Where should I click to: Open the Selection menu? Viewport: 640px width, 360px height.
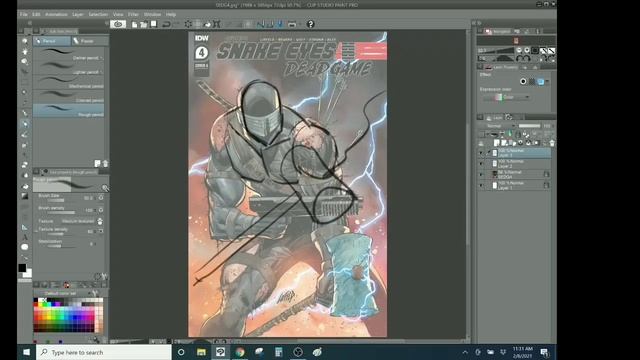coord(98,14)
